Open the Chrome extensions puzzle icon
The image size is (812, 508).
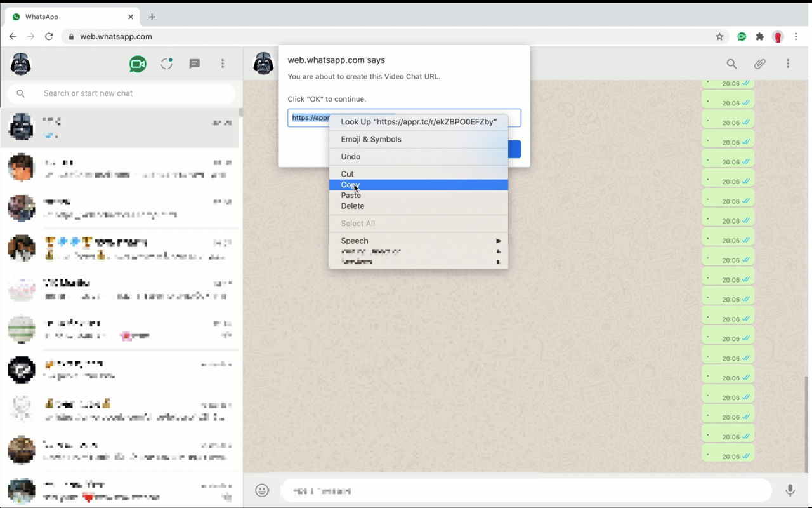tap(760, 37)
